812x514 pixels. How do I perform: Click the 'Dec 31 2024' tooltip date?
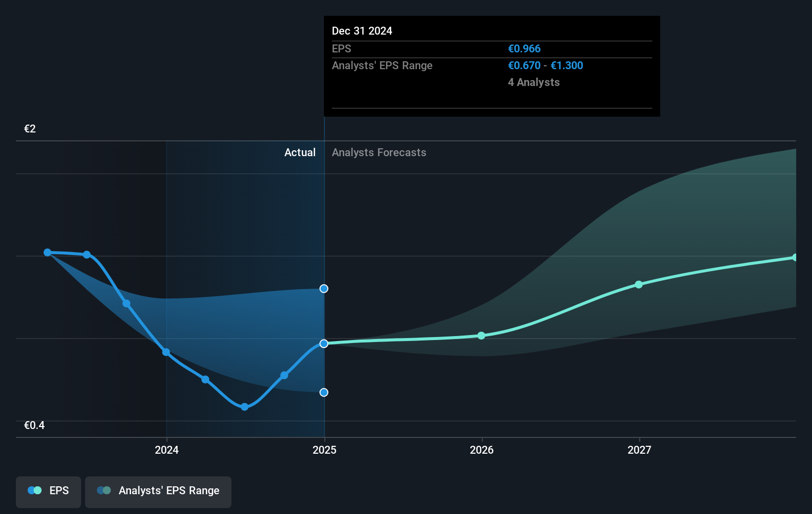click(362, 31)
